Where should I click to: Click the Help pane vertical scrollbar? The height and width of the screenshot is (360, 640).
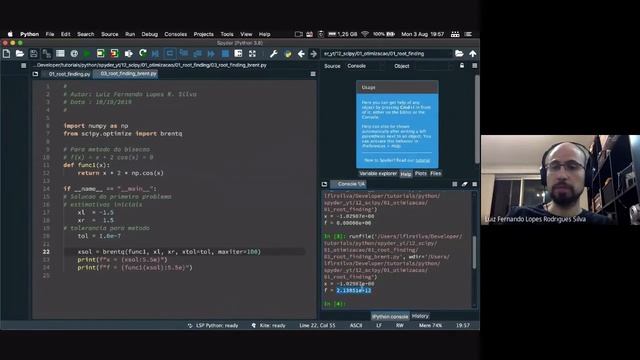477,119
